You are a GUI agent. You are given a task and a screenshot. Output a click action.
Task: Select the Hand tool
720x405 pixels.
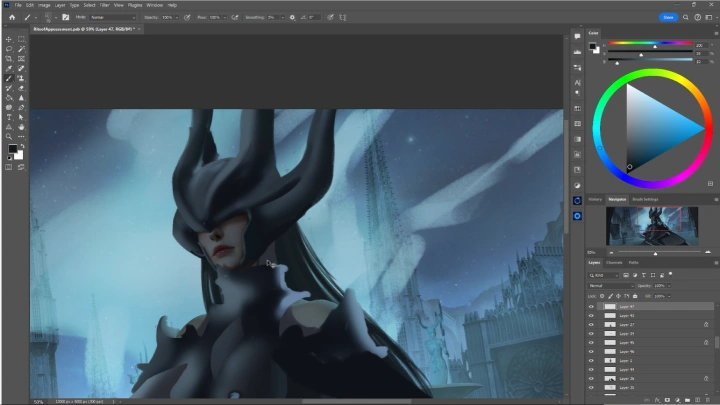(21, 127)
